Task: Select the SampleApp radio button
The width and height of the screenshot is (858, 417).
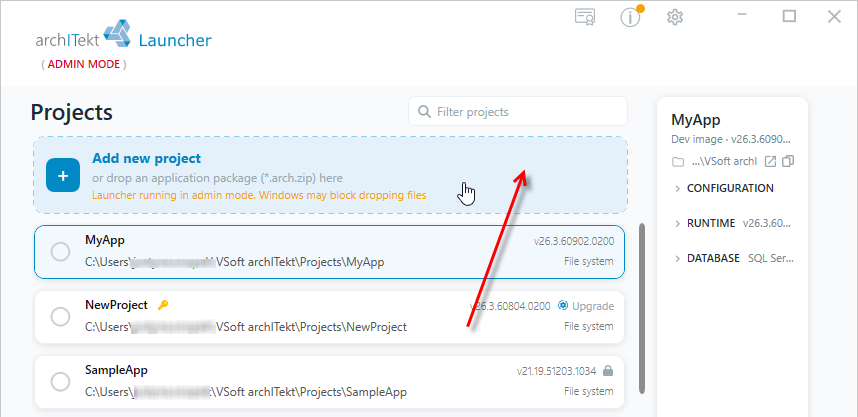Action: coord(60,381)
